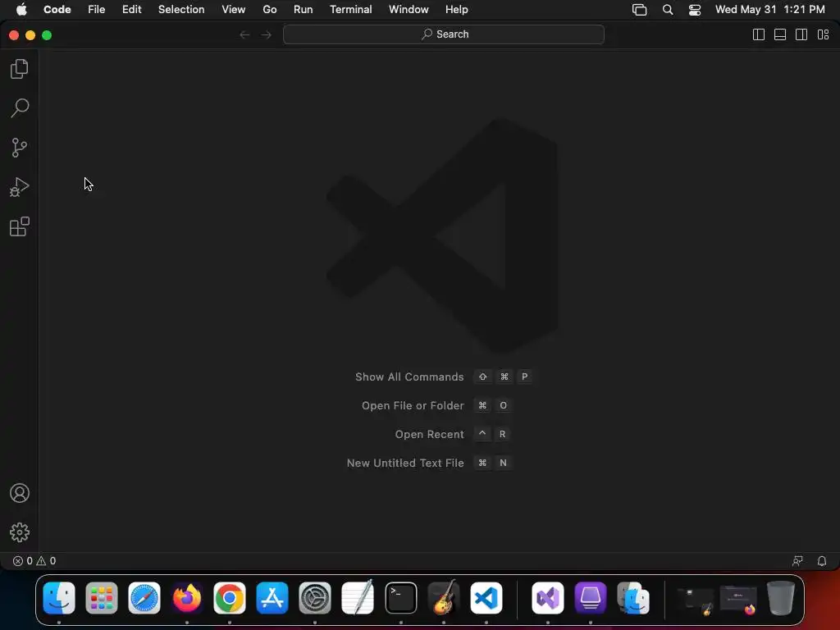
Task: Open the Source Control view
Action: point(20,148)
